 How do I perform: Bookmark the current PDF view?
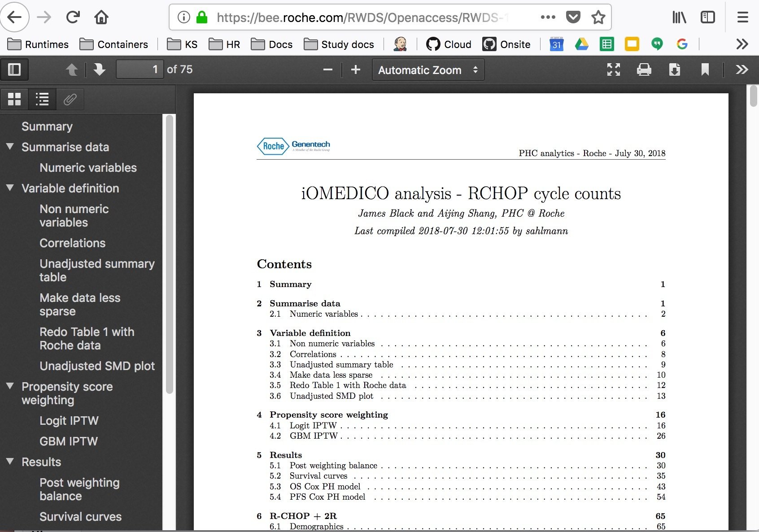pyautogui.click(x=705, y=70)
